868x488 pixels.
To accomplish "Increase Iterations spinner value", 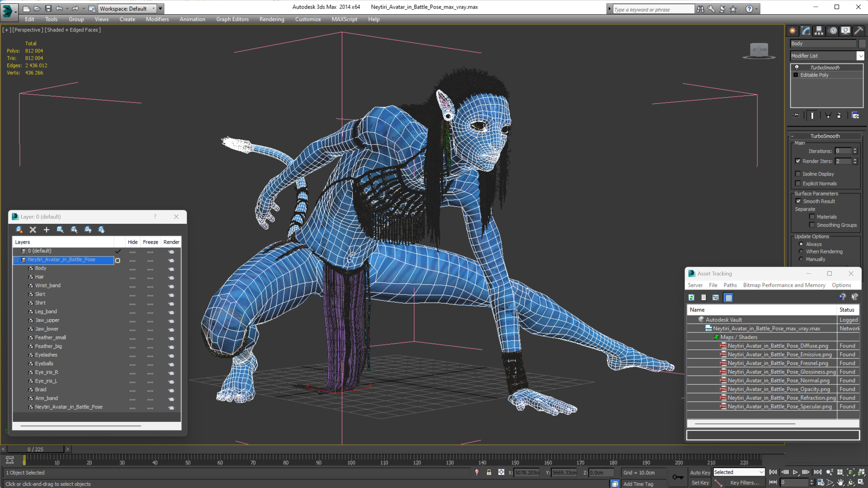I will (855, 149).
